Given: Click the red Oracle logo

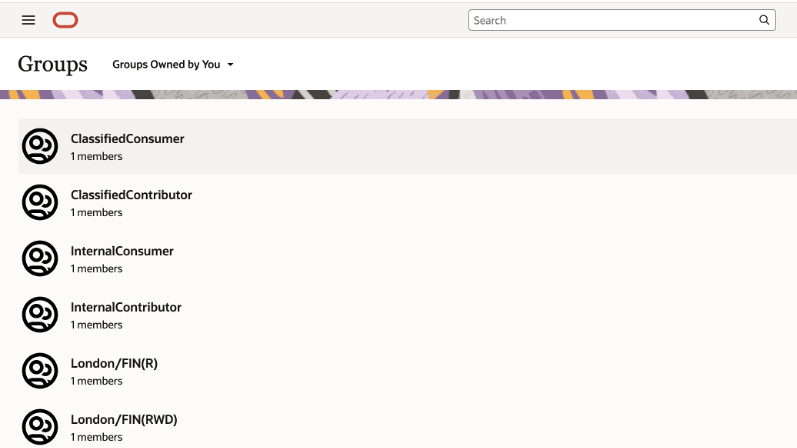Looking at the screenshot, I should [x=65, y=20].
